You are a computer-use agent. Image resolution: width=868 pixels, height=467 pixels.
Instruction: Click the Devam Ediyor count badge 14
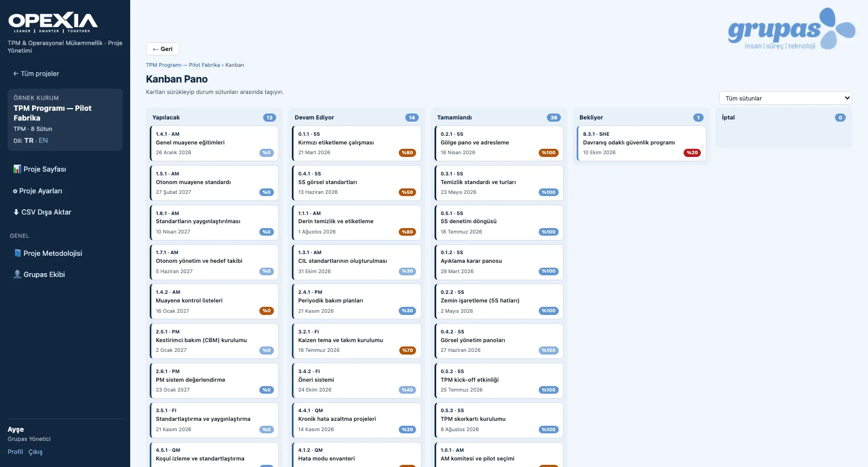click(412, 118)
